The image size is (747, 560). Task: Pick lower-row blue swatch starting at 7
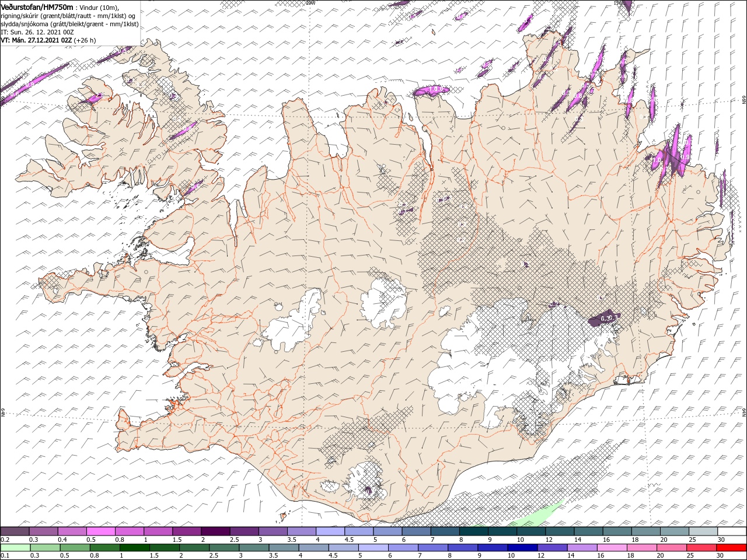coord(432,548)
